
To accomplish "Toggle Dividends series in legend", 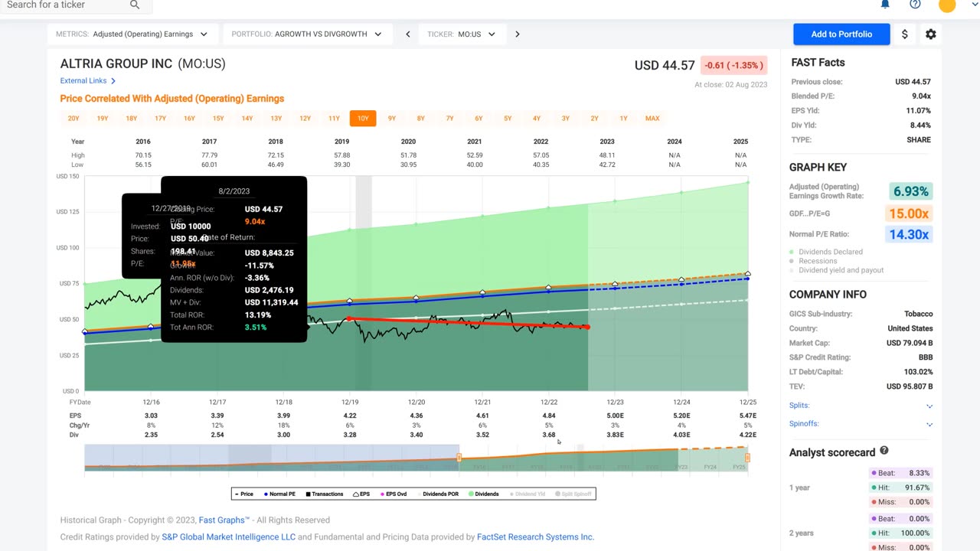I will (x=483, y=494).
